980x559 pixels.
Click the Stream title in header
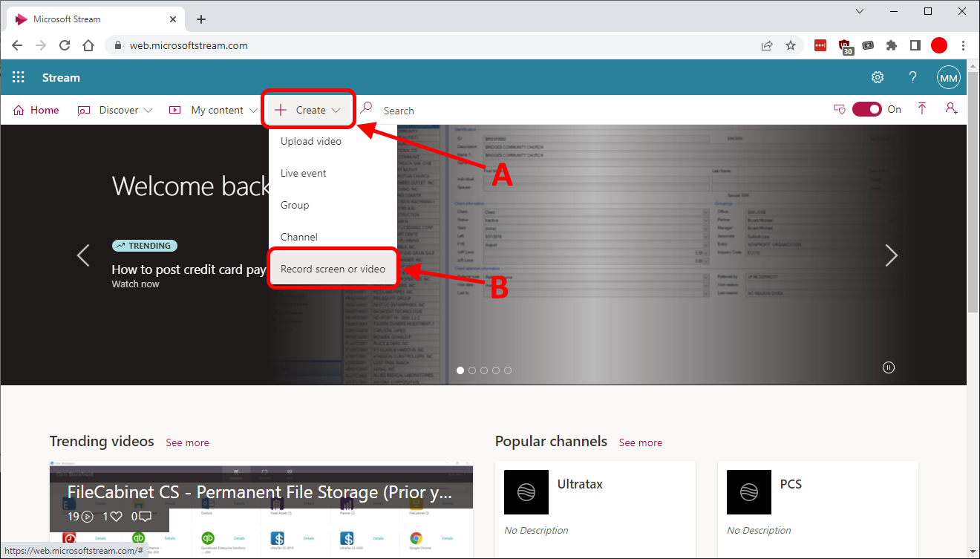61,77
